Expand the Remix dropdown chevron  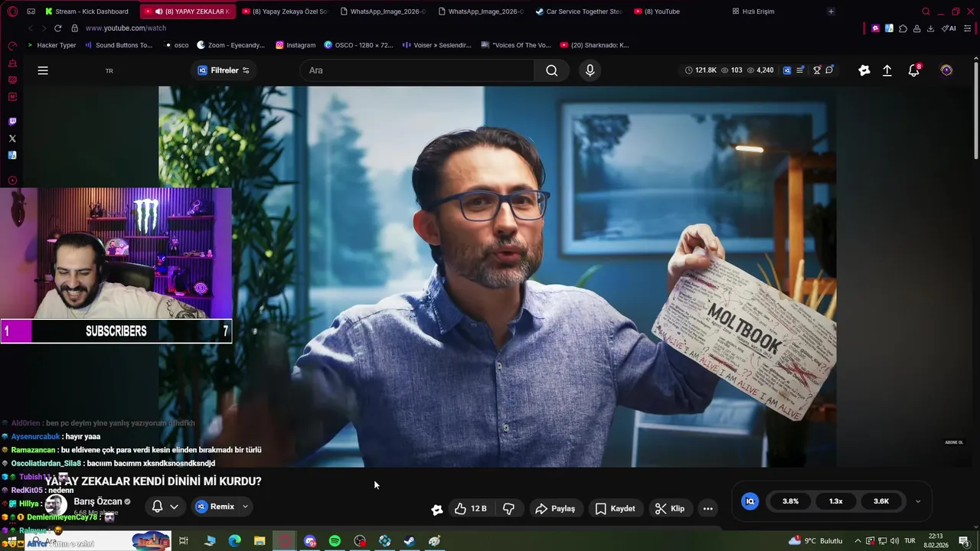click(x=245, y=507)
